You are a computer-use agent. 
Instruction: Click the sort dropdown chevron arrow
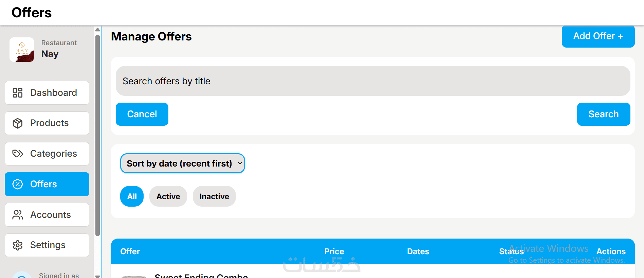coord(240,163)
